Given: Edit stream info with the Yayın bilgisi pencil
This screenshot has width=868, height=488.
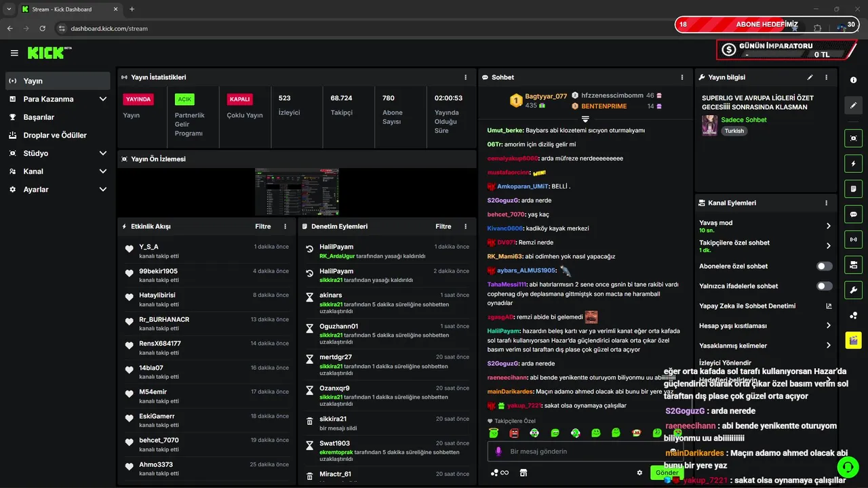Looking at the screenshot, I should (x=810, y=77).
